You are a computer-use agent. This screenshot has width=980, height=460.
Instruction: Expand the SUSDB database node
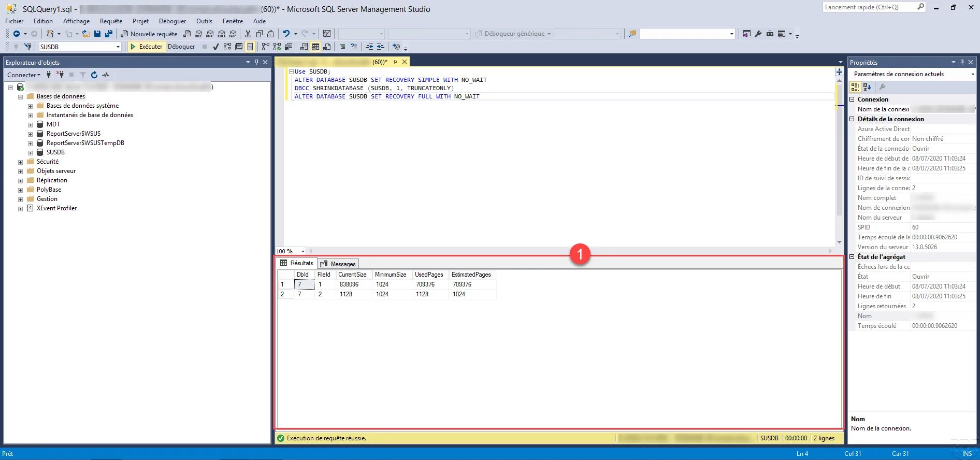tap(31, 153)
